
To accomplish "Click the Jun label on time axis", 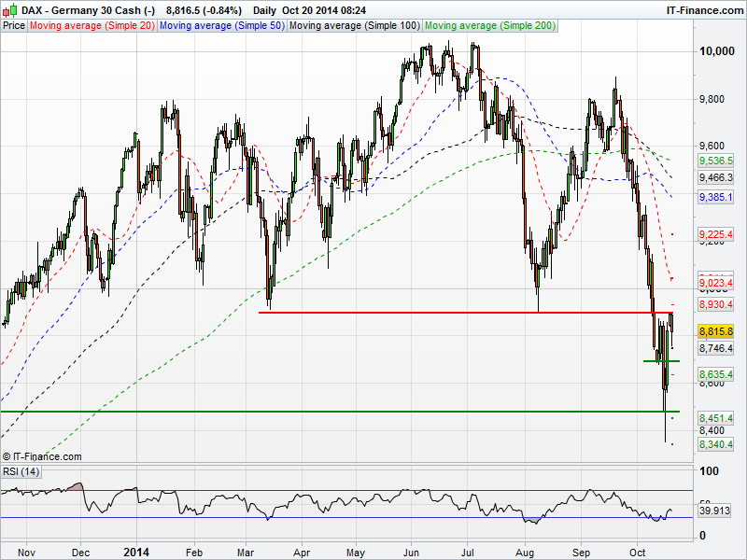I will click(x=411, y=553).
